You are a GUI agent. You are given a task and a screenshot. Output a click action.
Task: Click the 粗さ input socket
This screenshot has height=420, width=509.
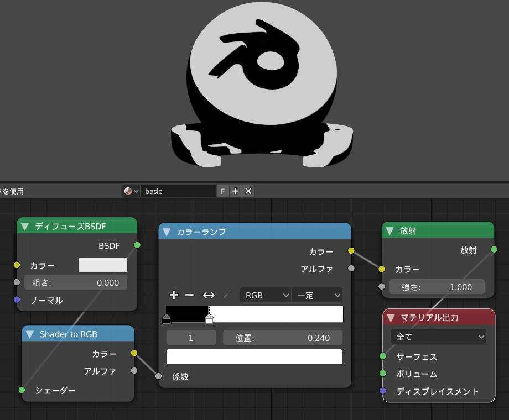[x=17, y=282]
